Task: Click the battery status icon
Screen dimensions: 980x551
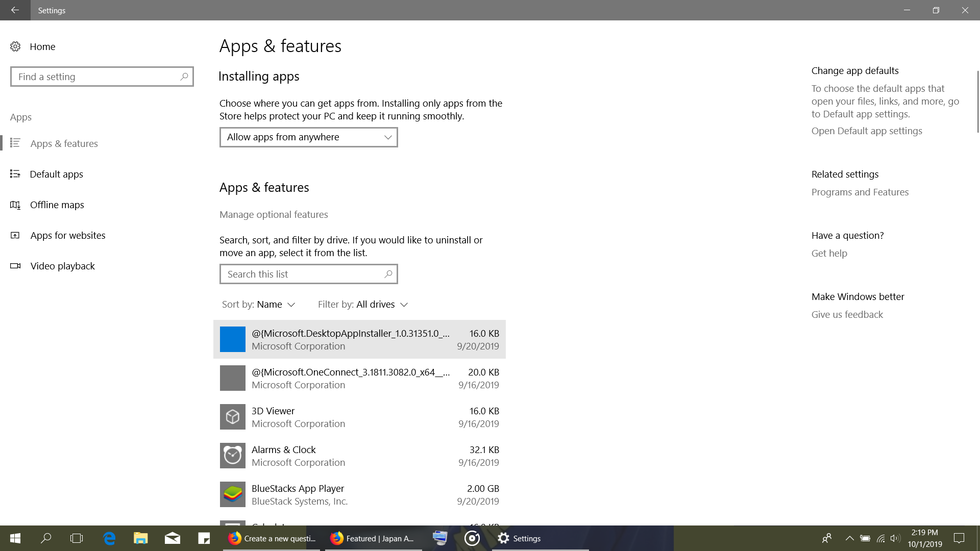Action: click(x=865, y=538)
